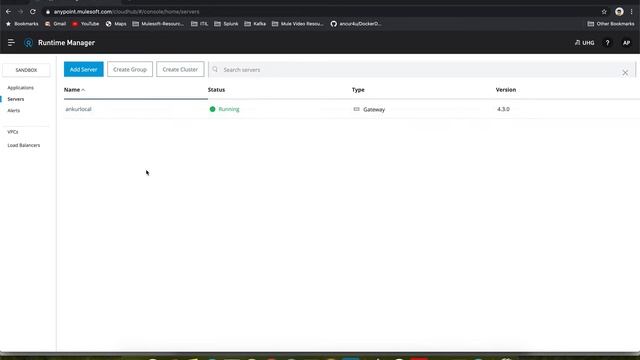The image size is (640, 360).
Task: Open the AP user profile avatar
Action: 626,42
